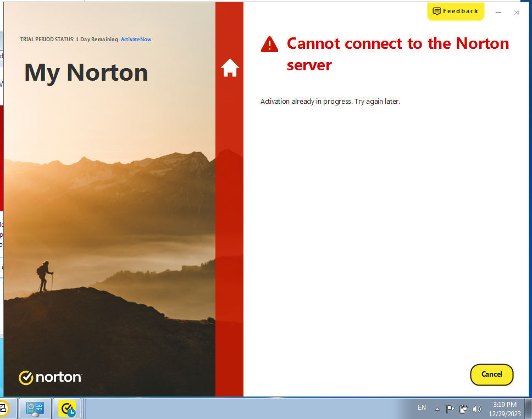The height and width of the screenshot is (419, 532).
Task: Click the 'My Norton' title
Action: click(x=86, y=73)
